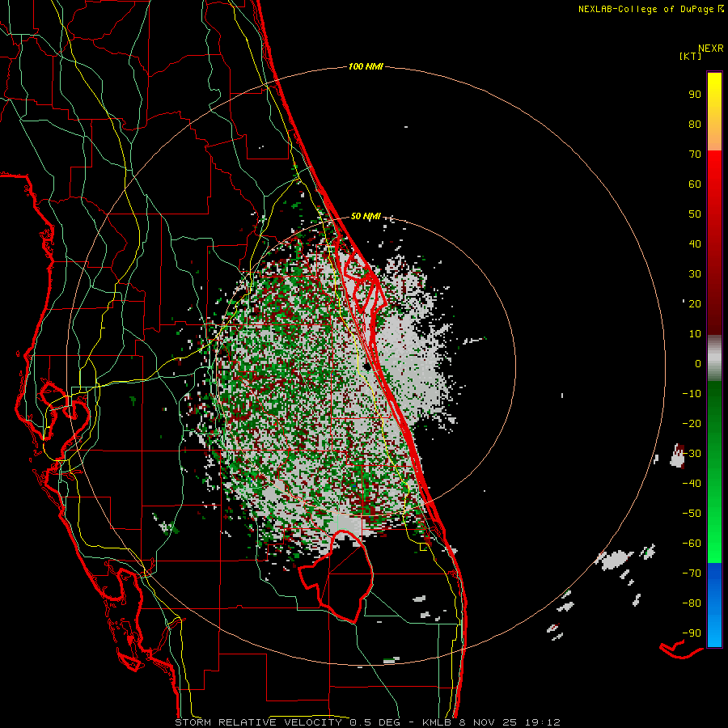Click the 50 NMI range ring label
This screenshot has width=728, height=728.
[366, 216]
